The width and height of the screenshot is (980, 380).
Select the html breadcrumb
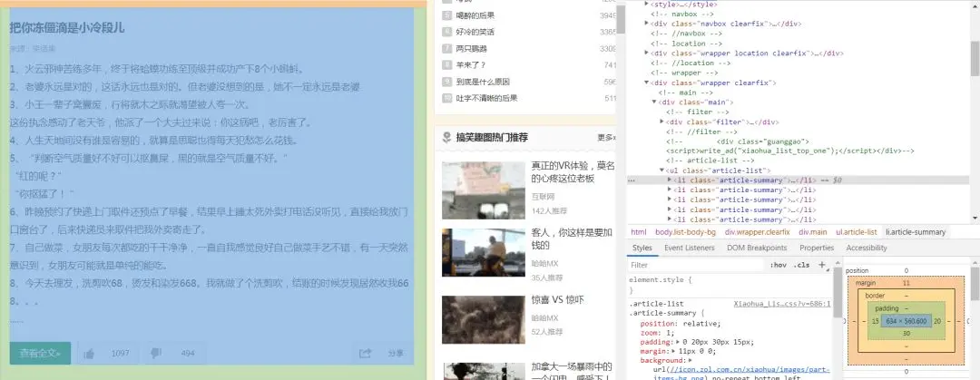[x=639, y=232]
